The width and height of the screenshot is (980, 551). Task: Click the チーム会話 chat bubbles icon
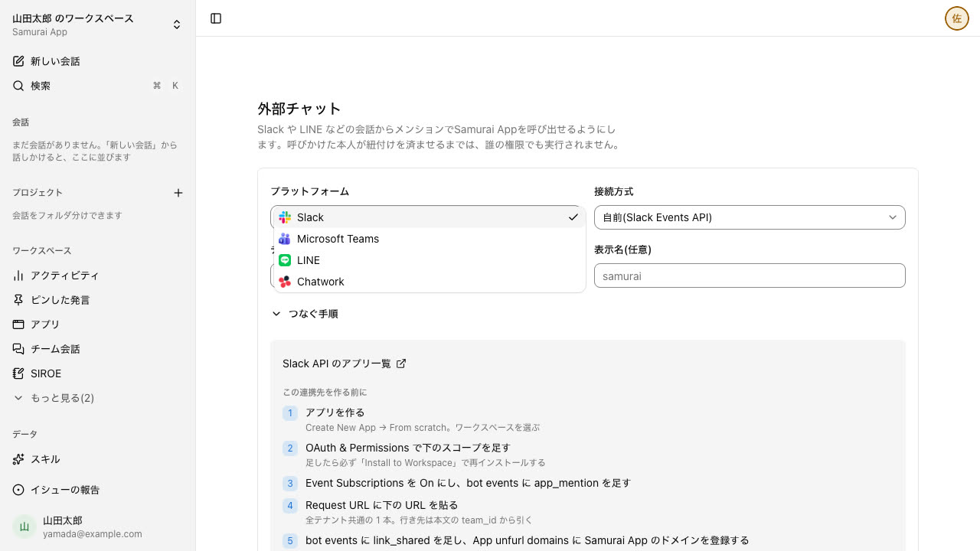(x=18, y=349)
